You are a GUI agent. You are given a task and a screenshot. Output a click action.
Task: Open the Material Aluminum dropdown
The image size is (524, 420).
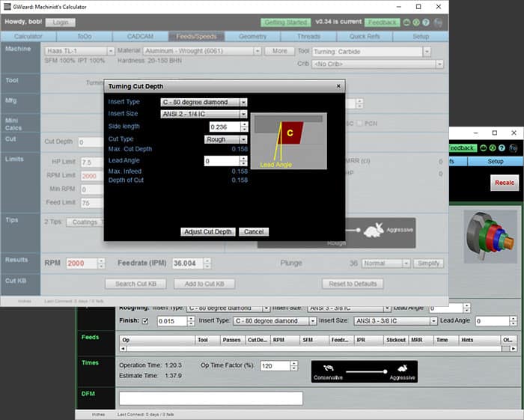[x=257, y=51]
